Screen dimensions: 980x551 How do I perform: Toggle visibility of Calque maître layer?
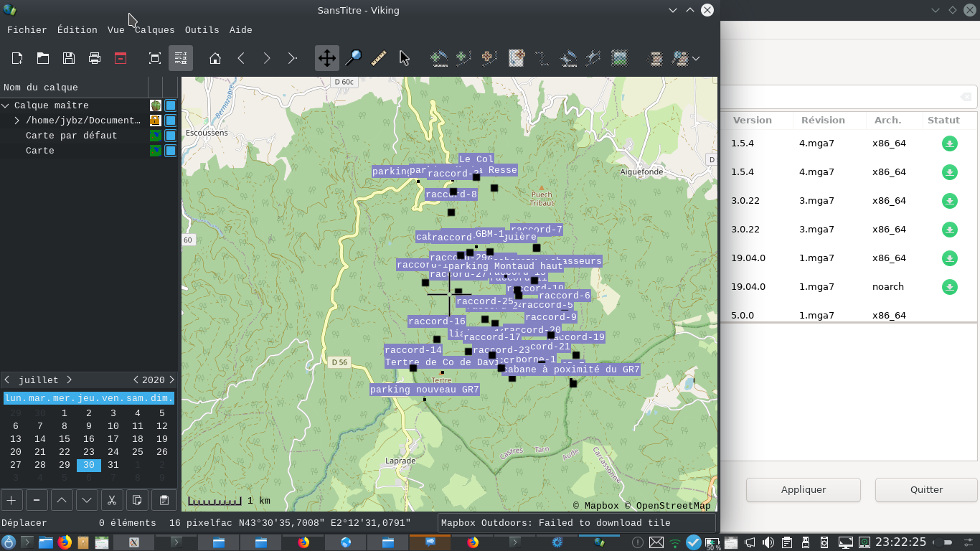171,105
